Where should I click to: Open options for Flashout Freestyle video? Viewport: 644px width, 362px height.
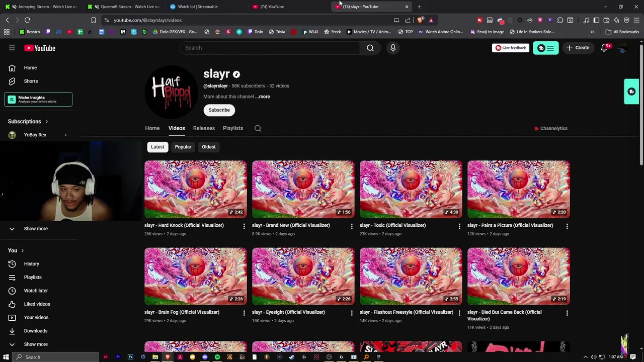pyautogui.click(x=459, y=313)
